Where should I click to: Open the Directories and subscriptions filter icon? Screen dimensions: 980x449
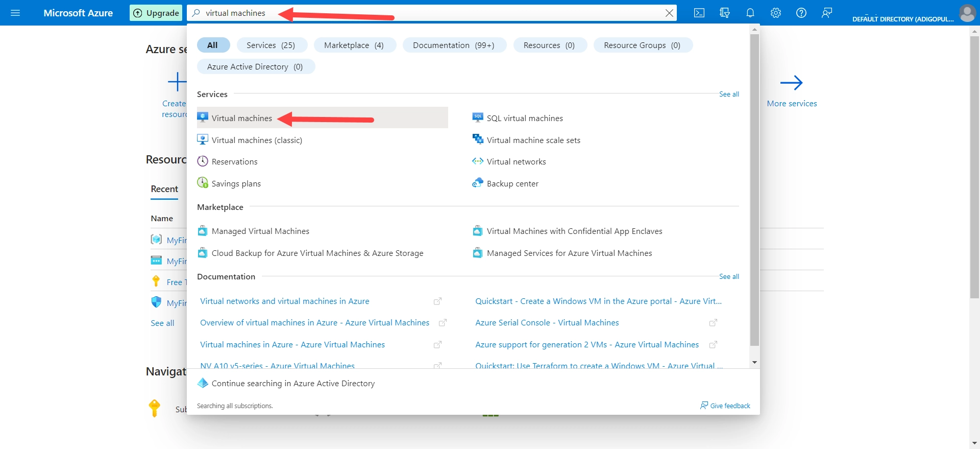725,13
